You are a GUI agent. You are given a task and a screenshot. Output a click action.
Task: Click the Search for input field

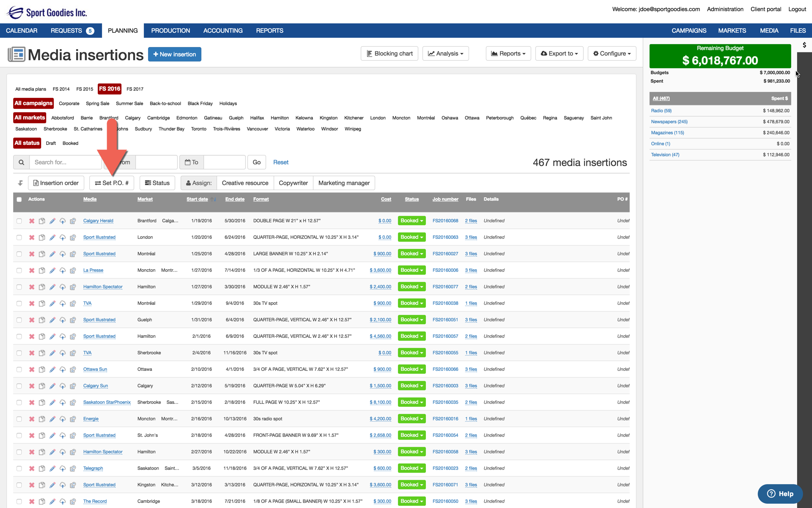tap(66, 162)
